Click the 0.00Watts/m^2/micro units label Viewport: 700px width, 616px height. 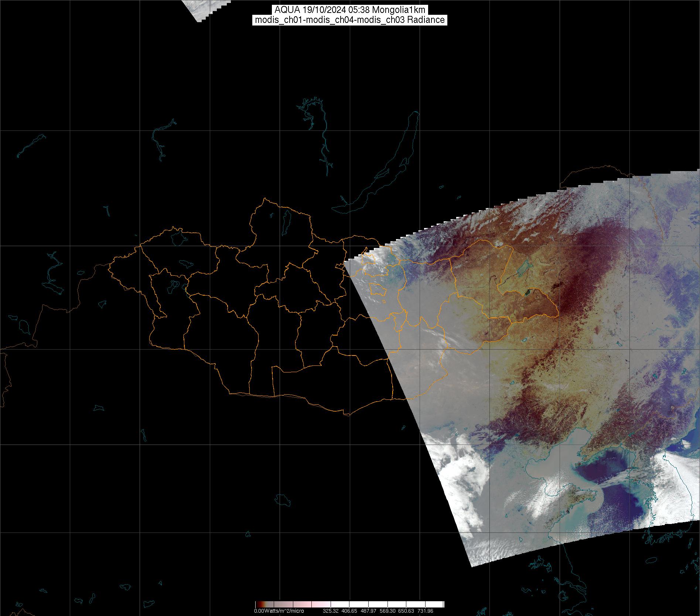click(279, 611)
